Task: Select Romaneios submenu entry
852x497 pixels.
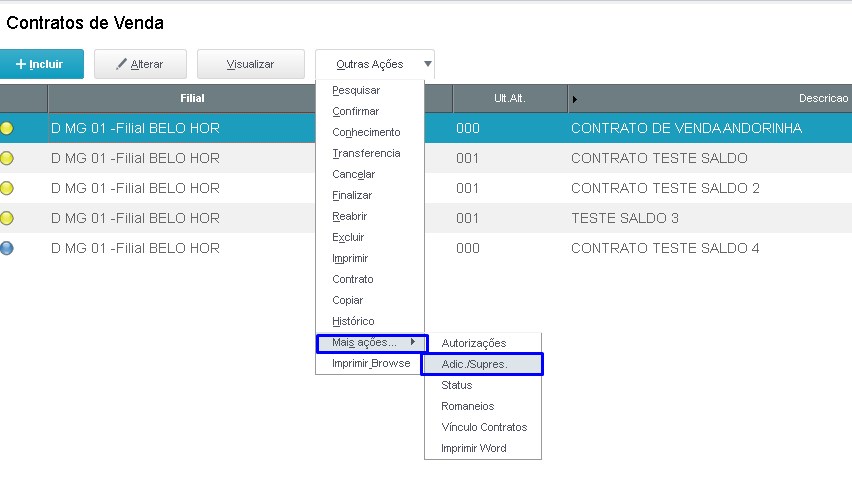Action: click(x=467, y=406)
